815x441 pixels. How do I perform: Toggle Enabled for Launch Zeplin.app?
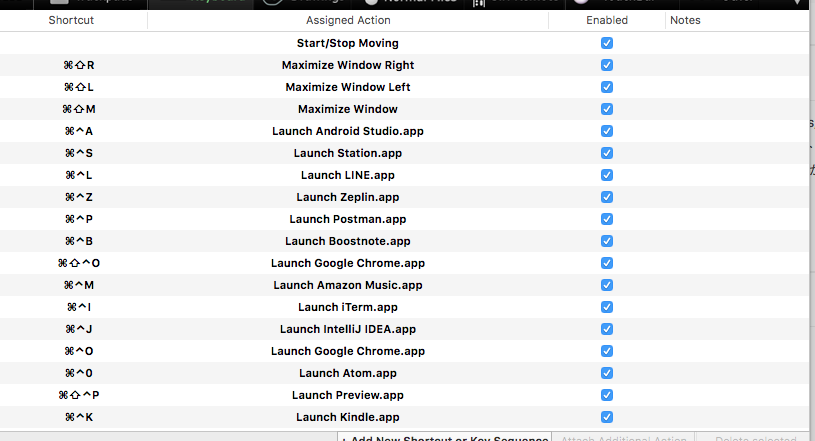click(x=607, y=197)
